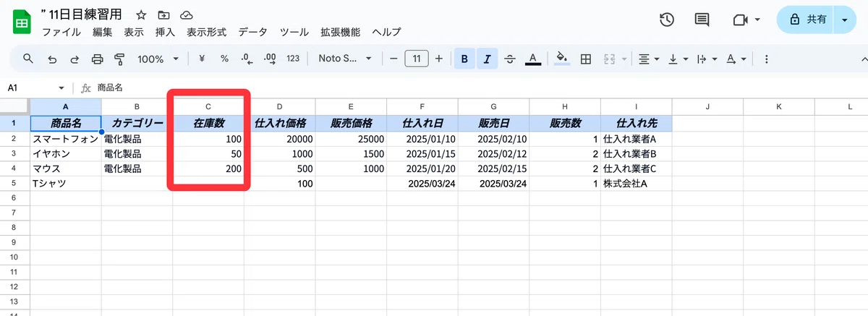
Task: Decrease font size with minus button
Action: [393, 59]
